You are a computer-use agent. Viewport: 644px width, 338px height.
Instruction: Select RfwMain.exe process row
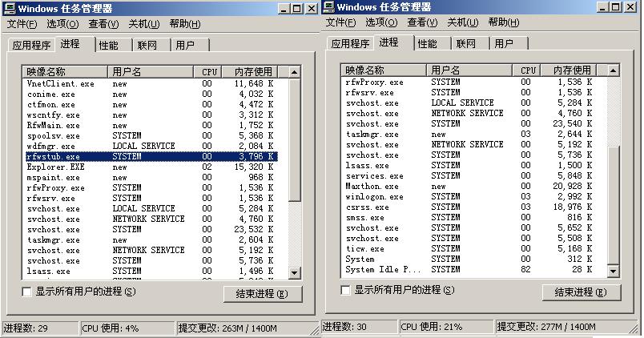point(151,125)
